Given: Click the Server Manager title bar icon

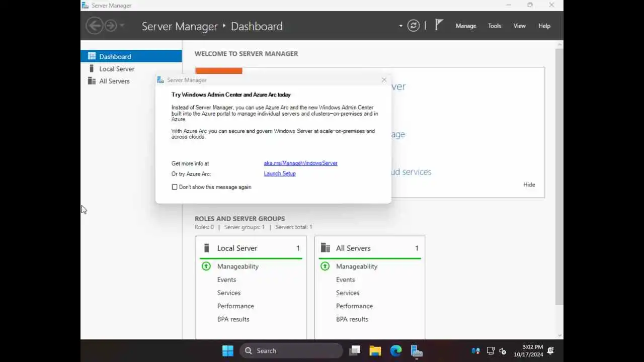Looking at the screenshot, I should point(85,5).
